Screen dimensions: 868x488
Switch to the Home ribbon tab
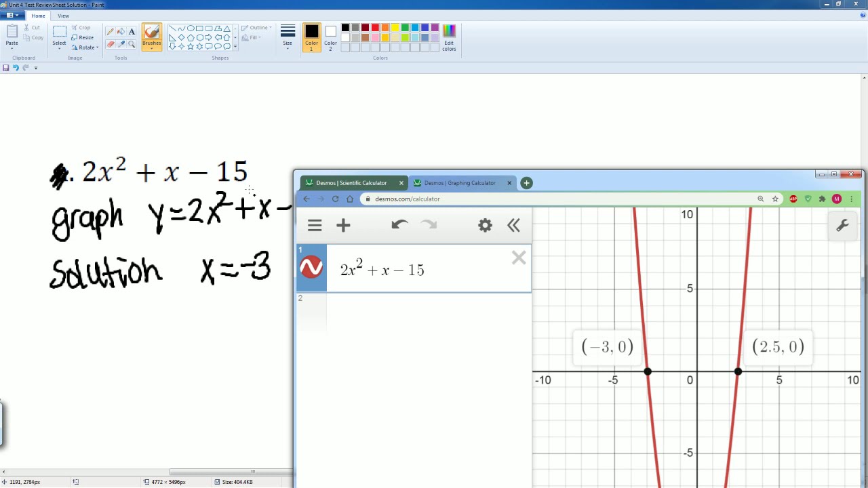tap(38, 16)
